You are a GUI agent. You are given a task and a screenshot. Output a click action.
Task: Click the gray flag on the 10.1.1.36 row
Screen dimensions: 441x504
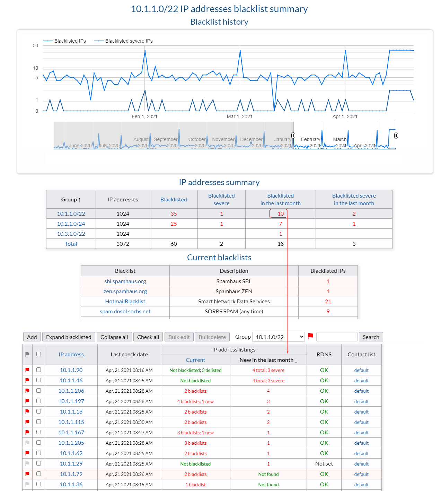[x=27, y=484]
